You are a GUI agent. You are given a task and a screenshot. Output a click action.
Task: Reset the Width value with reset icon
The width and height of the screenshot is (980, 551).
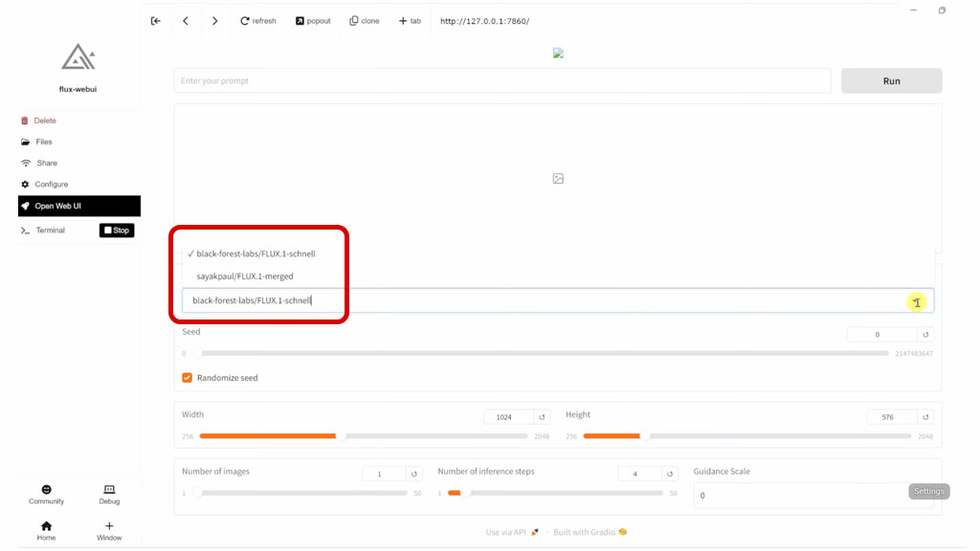542,417
